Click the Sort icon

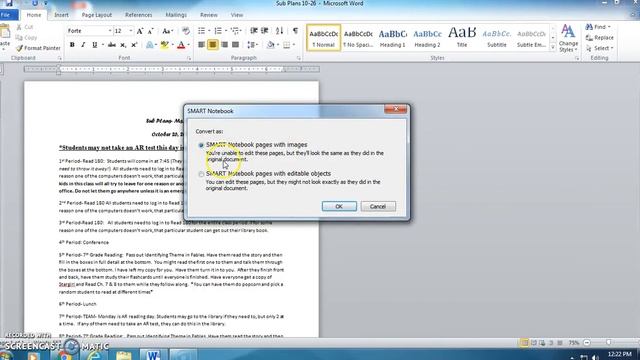(x=280, y=31)
